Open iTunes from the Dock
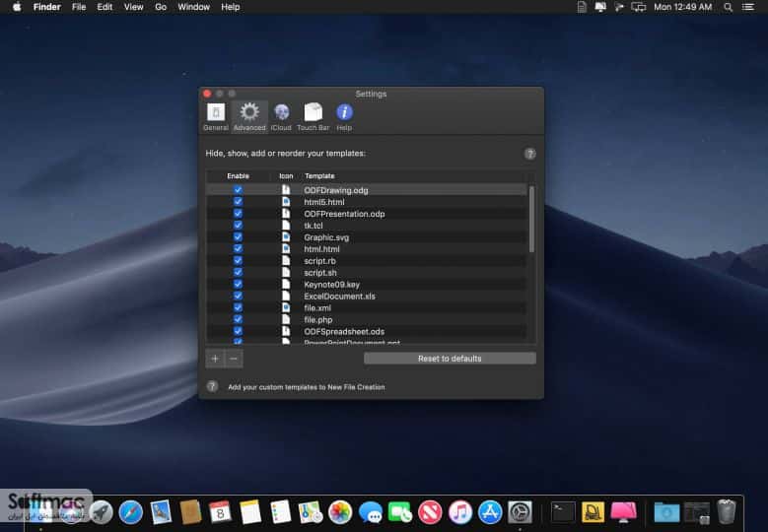 (460, 512)
